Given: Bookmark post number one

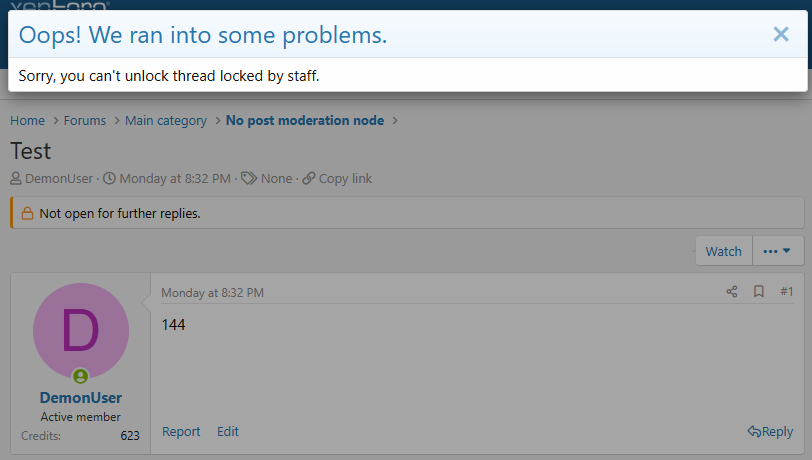Looking at the screenshot, I should (759, 292).
